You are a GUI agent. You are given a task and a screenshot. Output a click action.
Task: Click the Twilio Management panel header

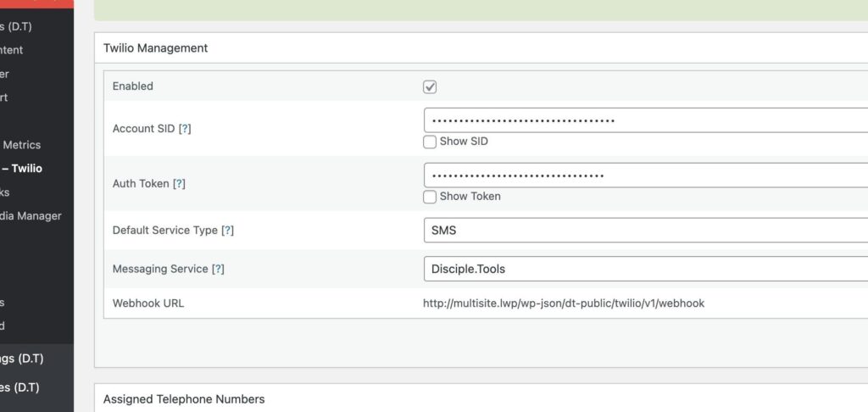pyautogui.click(x=156, y=48)
